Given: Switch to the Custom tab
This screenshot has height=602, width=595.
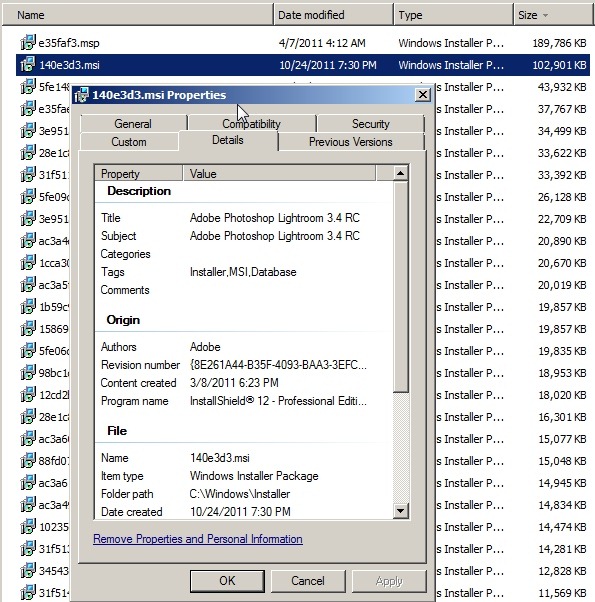Looking at the screenshot, I should (x=129, y=142).
